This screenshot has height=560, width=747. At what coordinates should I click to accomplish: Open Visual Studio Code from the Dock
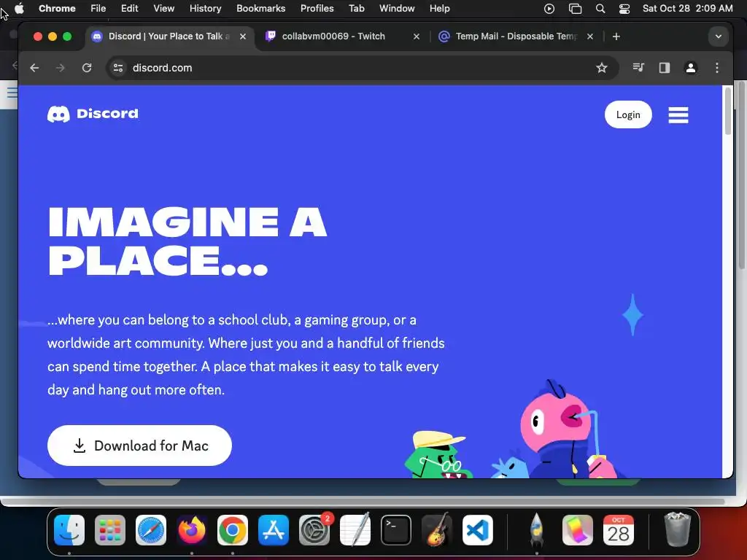[x=478, y=530]
